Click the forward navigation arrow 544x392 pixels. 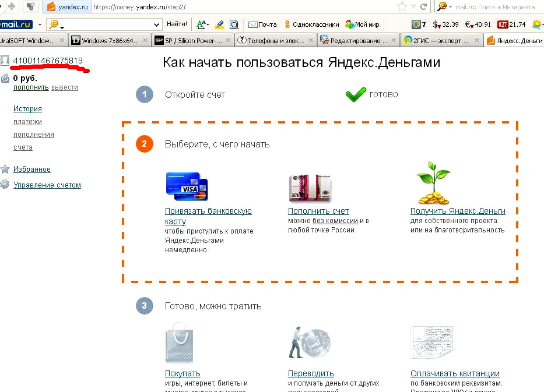[x=12, y=6]
